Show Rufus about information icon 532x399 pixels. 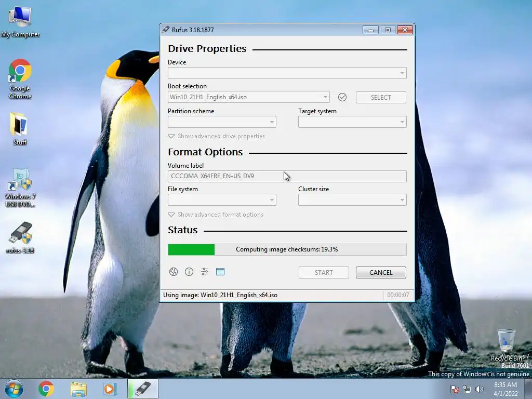pos(189,272)
